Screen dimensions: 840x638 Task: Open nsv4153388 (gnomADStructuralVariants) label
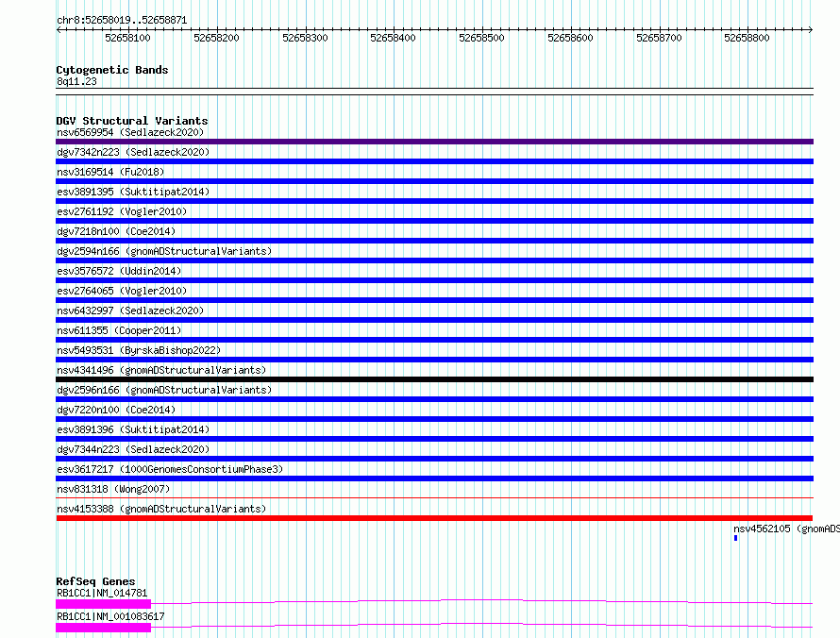point(161,509)
